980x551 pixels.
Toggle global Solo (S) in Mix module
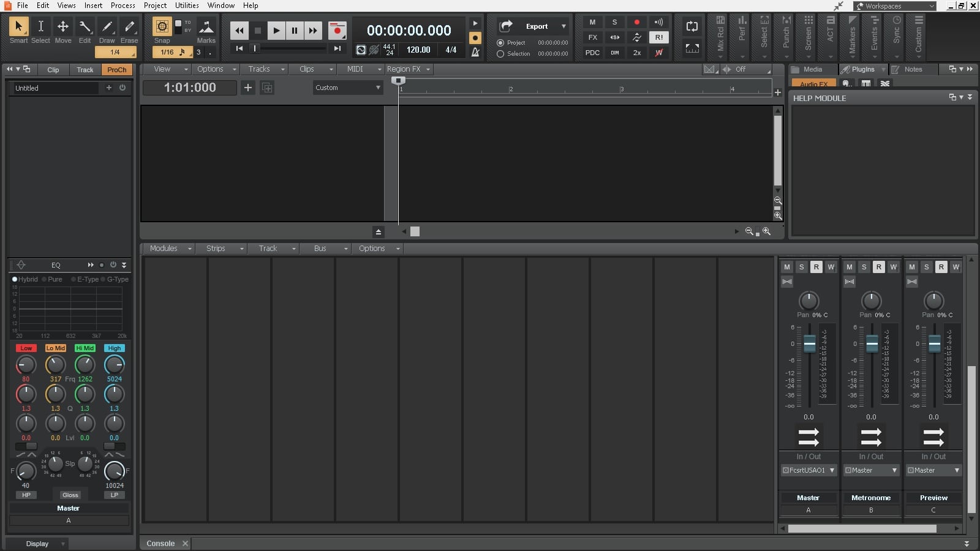pos(614,22)
